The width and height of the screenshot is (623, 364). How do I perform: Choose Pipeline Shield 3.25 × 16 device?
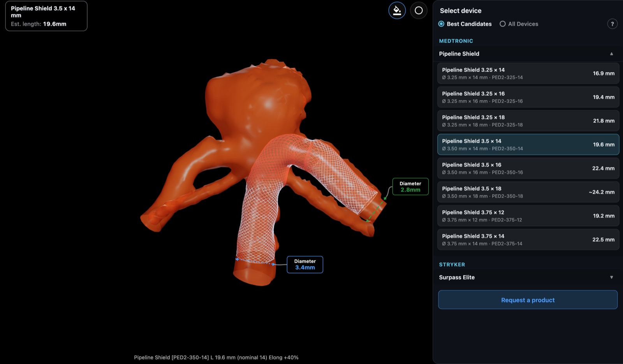point(528,97)
